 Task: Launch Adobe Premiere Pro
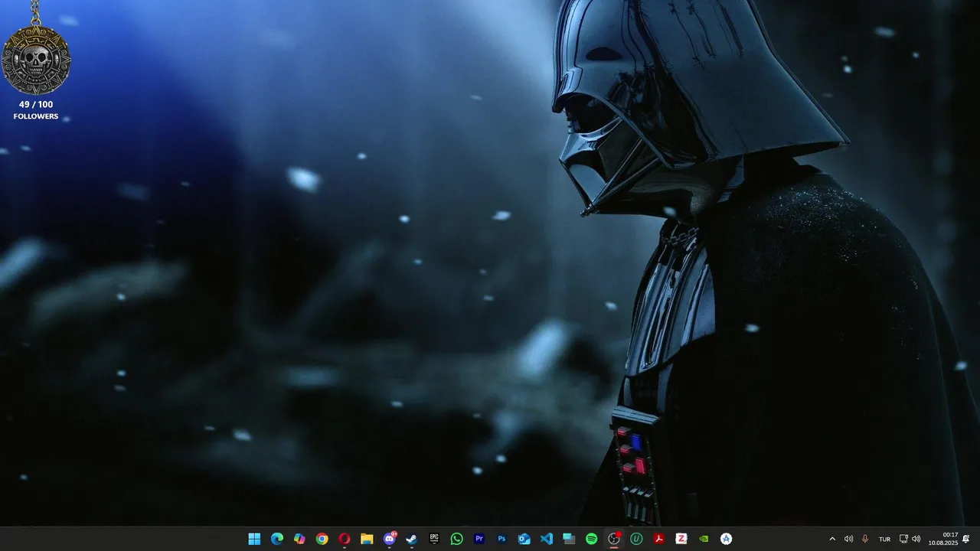click(x=479, y=539)
